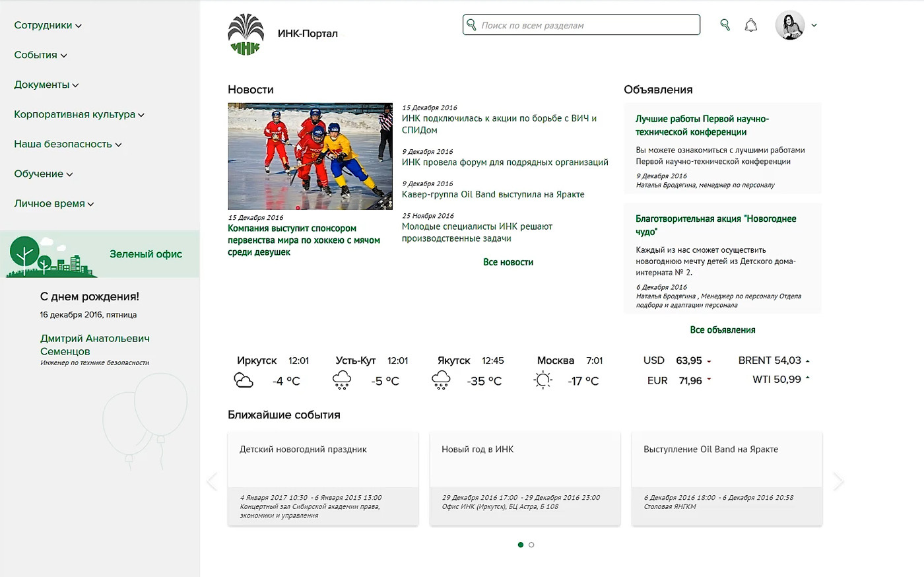Open the Все новости link
Screen dimensions: 924x577
coord(508,262)
